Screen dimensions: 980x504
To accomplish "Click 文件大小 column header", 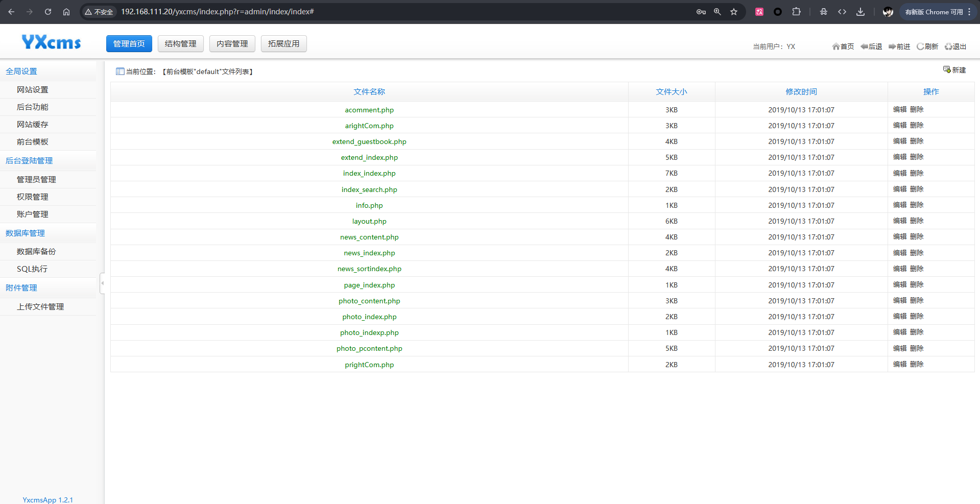I will tap(672, 92).
